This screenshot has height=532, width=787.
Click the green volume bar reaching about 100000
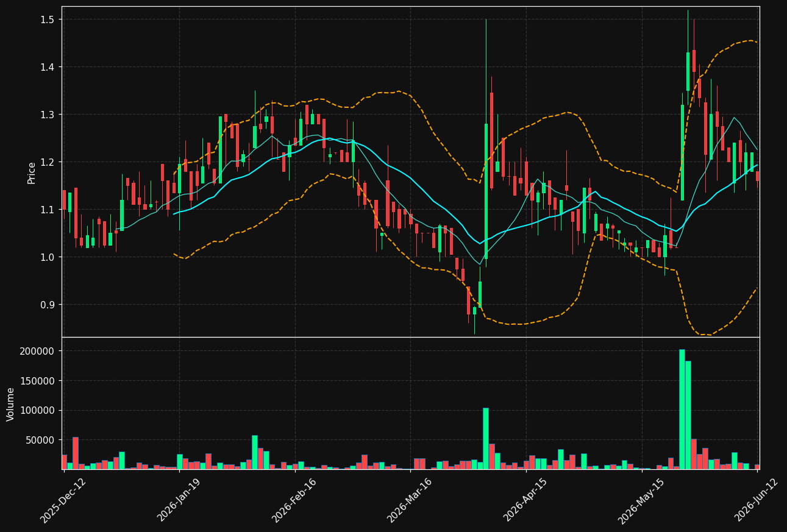pyautogui.click(x=486, y=438)
